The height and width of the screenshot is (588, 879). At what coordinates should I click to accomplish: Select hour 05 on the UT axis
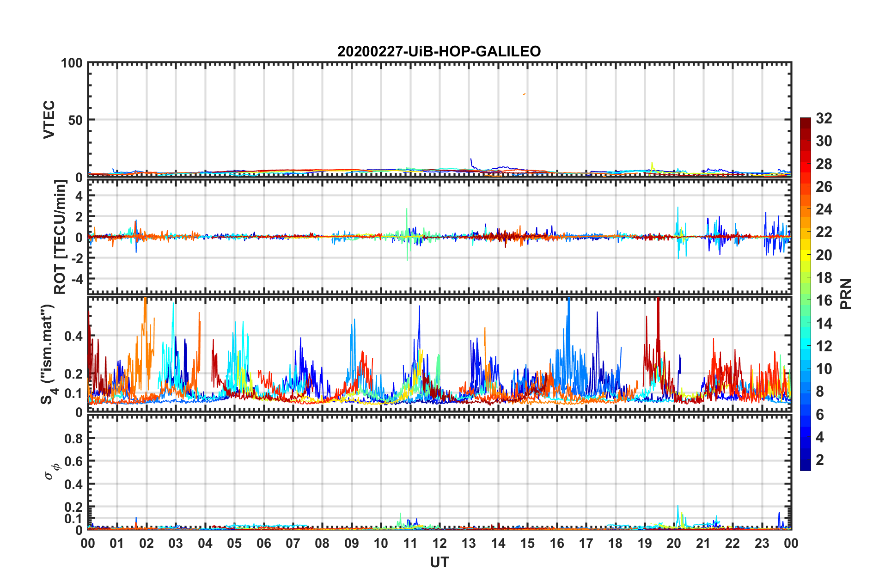pyautogui.click(x=234, y=543)
